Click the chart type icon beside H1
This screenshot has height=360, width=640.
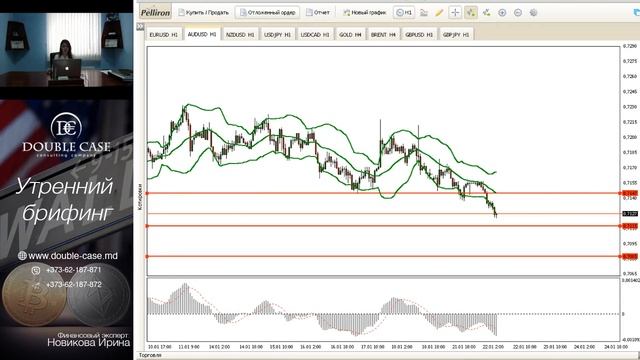[x=424, y=13]
